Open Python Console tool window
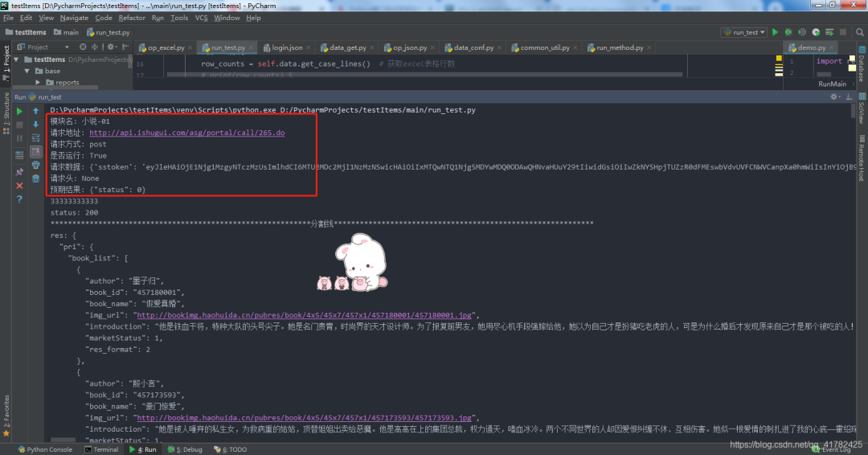 [x=45, y=449]
